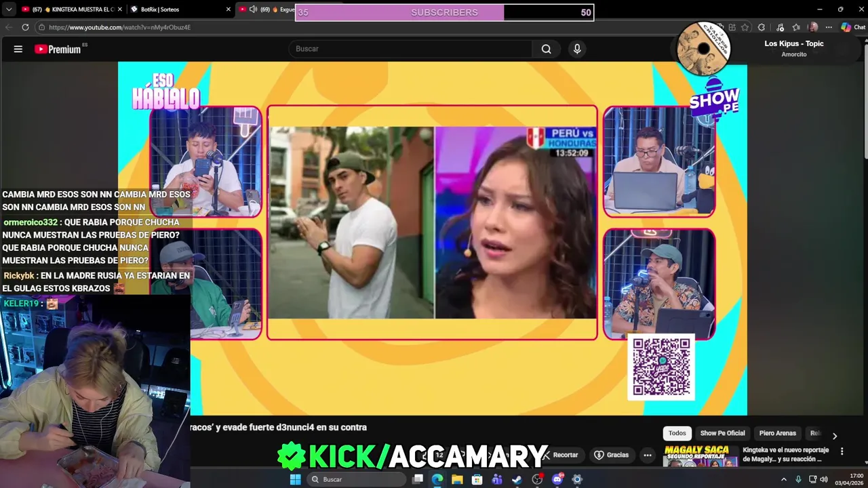Screen dimensions: 868x488
Task: Click the video title ending 'd3nunci4 en su contra'
Action: (x=279, y=427)
